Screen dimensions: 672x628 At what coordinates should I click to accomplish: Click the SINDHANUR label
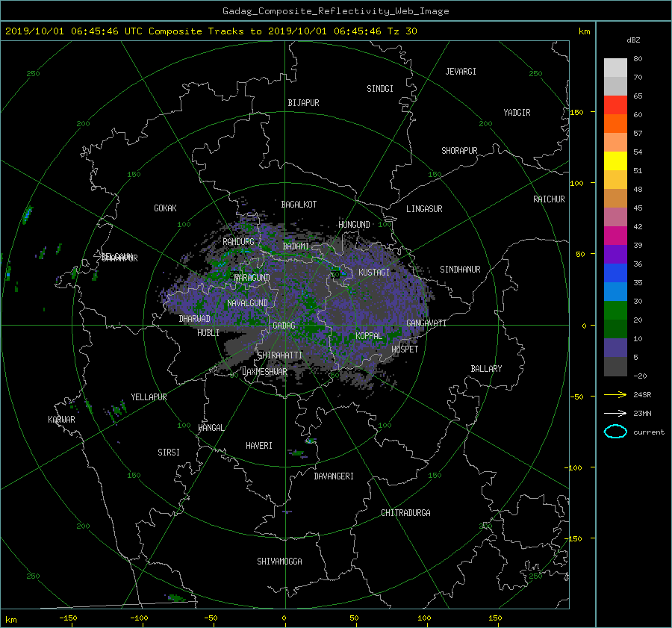[x=460, y=270]
